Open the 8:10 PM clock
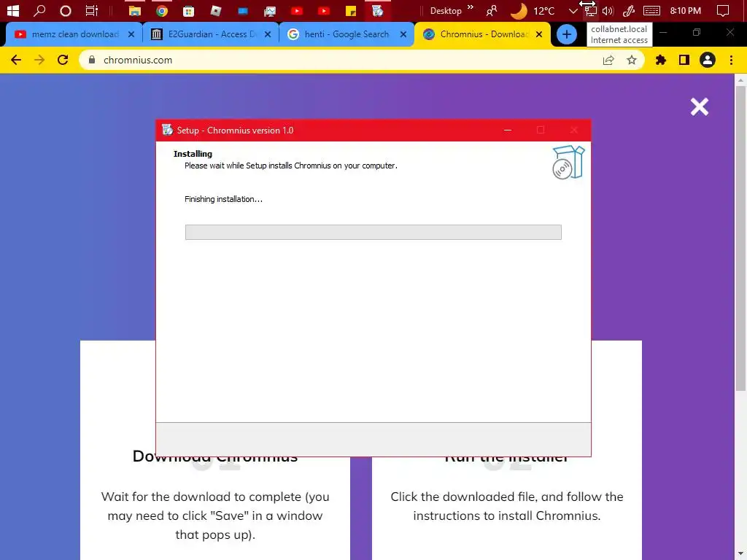 685,10
